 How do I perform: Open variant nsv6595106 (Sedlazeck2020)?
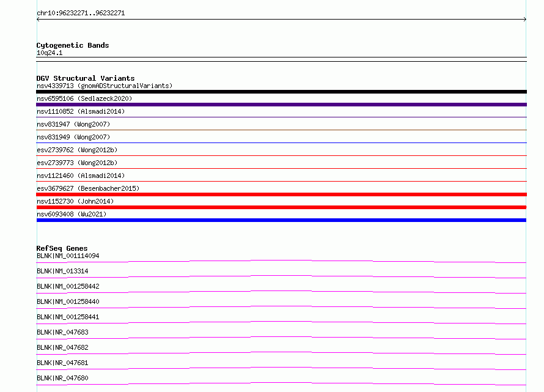coord(84,98)
